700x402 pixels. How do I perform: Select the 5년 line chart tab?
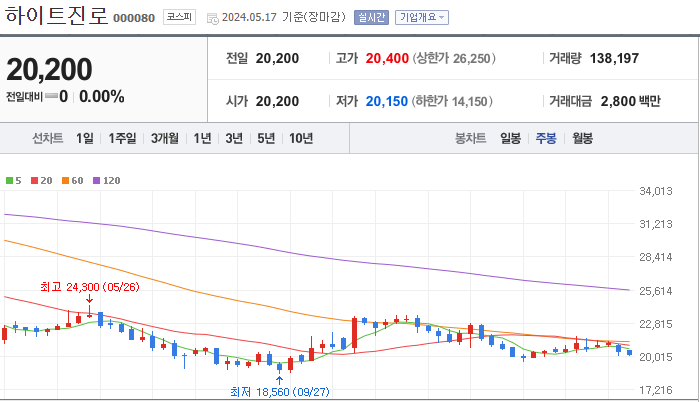(x=266, y=138)
